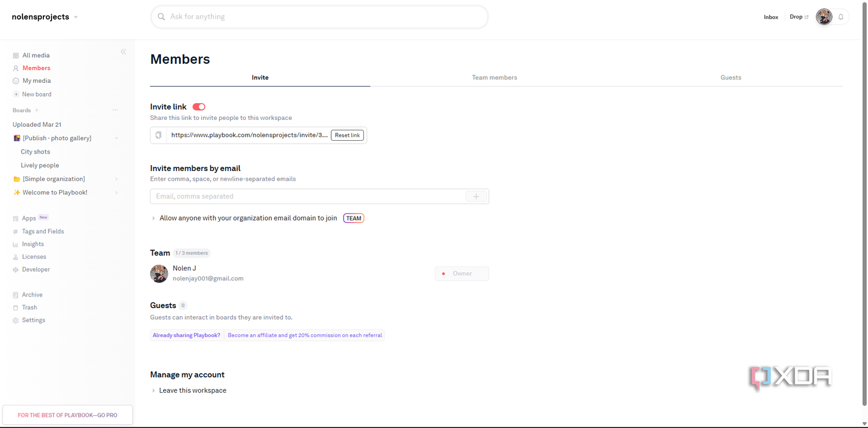The height and width of the screenshot is (428, 868).
Task: Copy the invite link using the copy icon
Action: coord(159,135)
